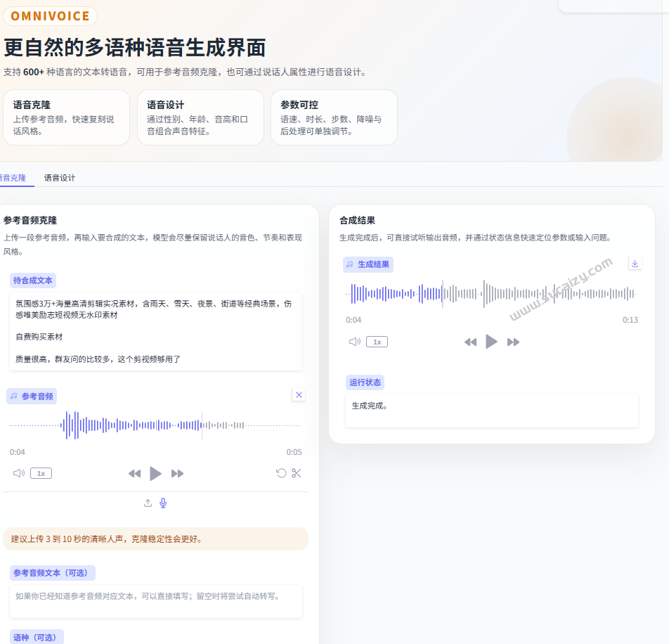Click the 参考音频克隆 heading
This screenshot has width=669, height=644.
coord(30,221)
